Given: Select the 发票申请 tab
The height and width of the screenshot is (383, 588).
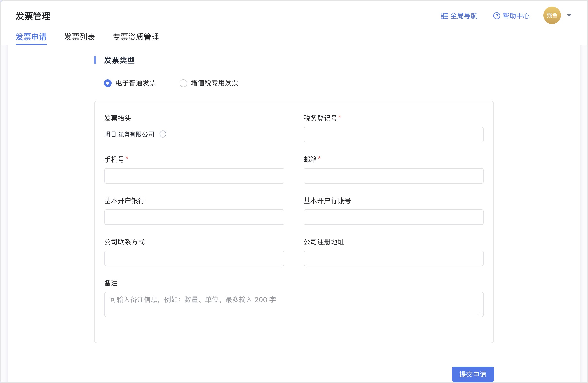Looking at the screenshot, I should (31, 37).
